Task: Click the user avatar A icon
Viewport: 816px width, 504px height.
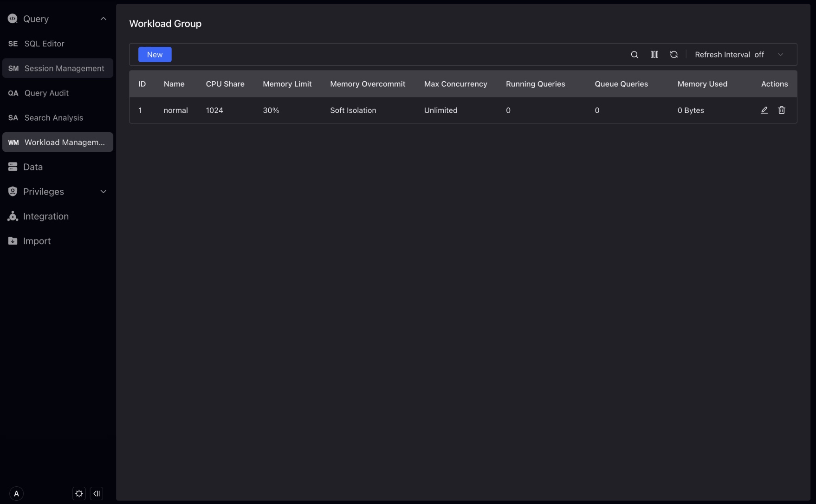Action: 16,493
